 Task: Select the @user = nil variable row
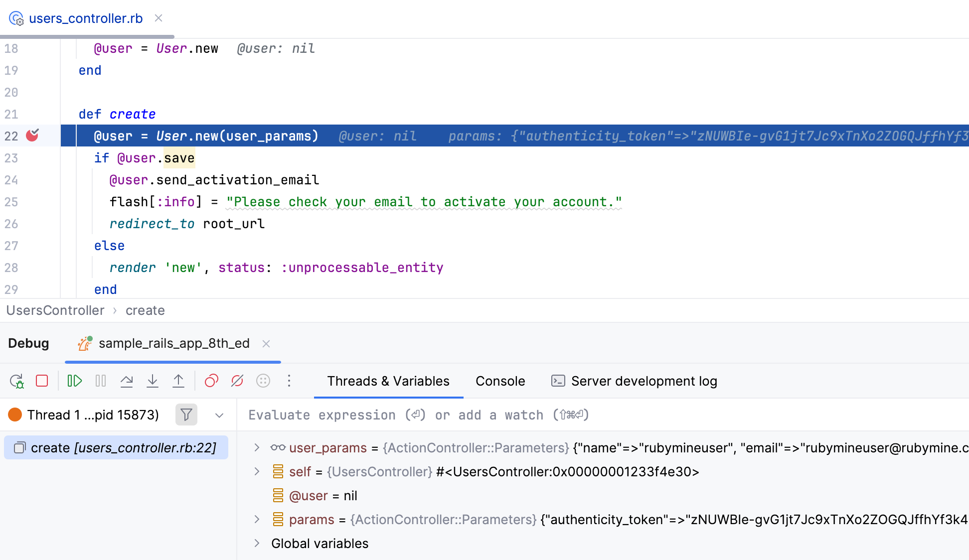(x=604, y=495)
